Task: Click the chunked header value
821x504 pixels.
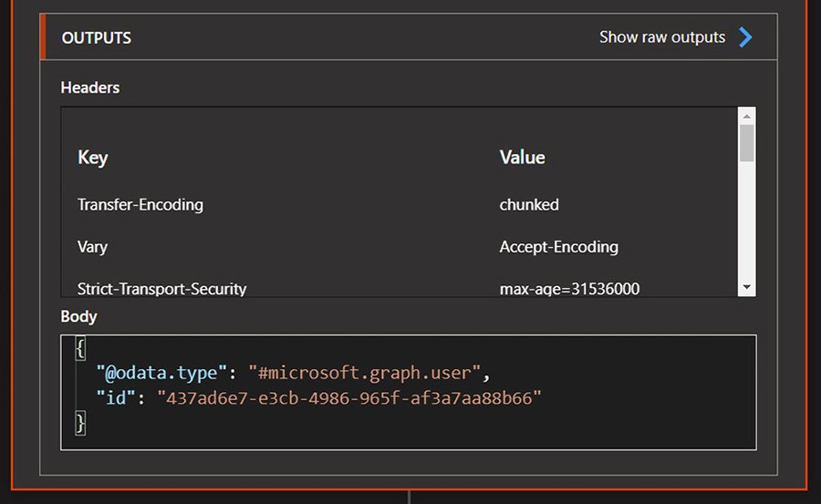Action: [x=529, y=205]
